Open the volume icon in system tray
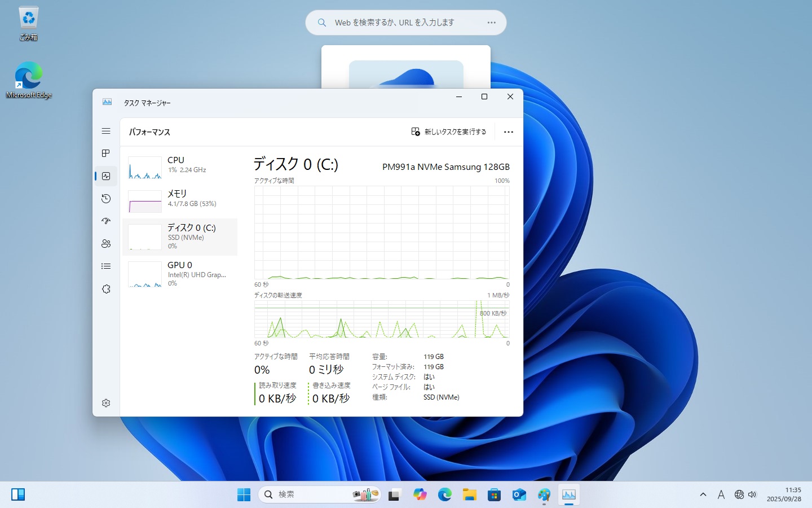The image size is (812, 508). 752,494
